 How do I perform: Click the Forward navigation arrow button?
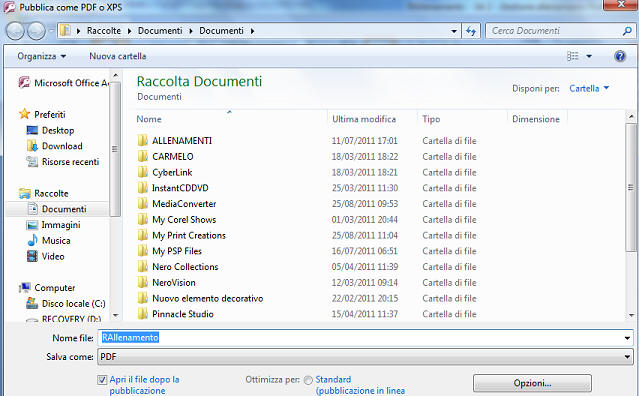click(36, 31)
